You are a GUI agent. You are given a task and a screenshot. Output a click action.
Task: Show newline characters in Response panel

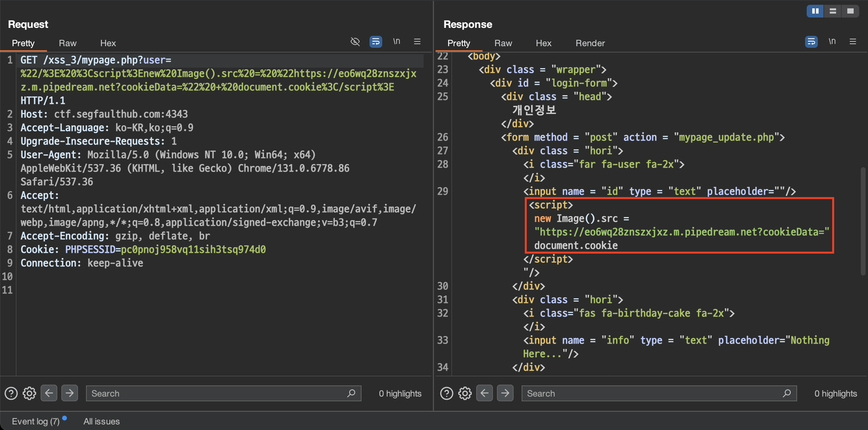pos(832,41)
